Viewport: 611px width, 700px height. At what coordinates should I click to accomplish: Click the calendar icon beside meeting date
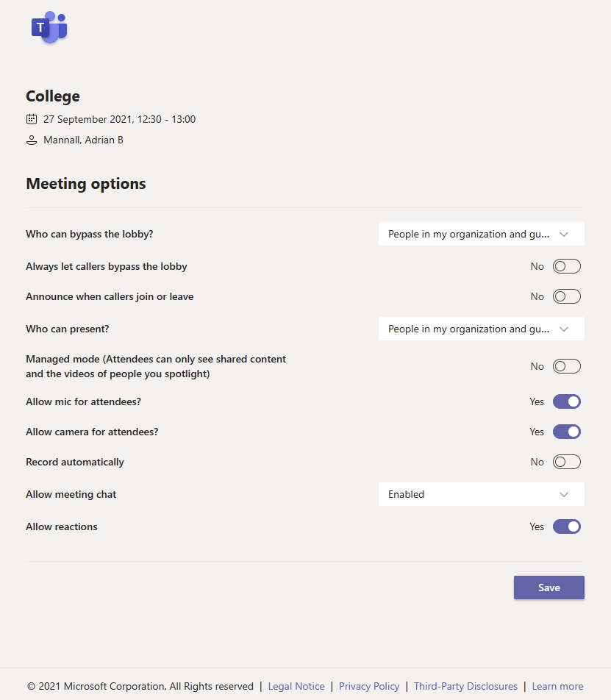click(x=32, y=119)
